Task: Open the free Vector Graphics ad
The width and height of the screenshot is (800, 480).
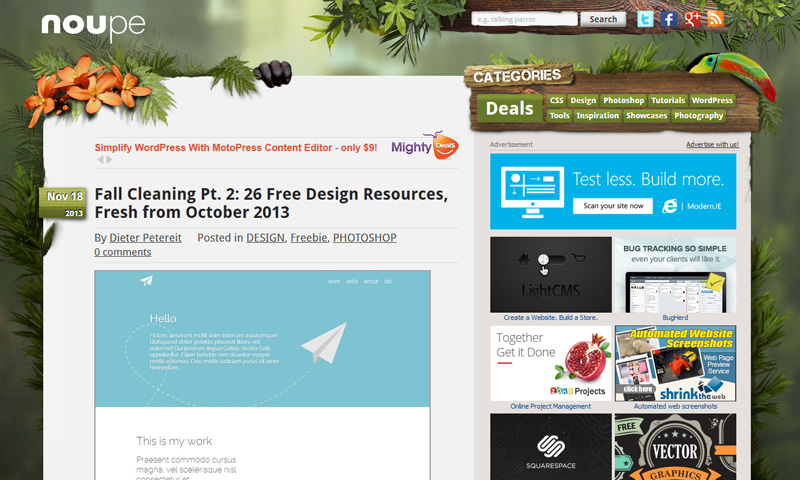Action: (675, 447)
